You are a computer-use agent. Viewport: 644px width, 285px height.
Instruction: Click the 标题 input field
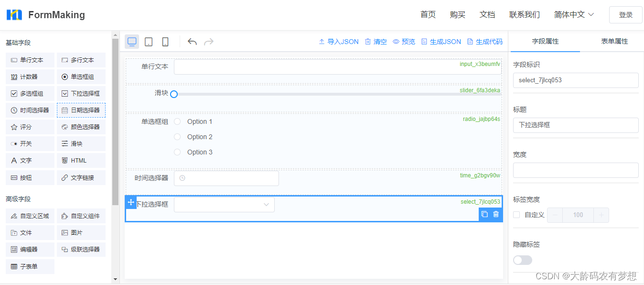[x=576, y=125]
